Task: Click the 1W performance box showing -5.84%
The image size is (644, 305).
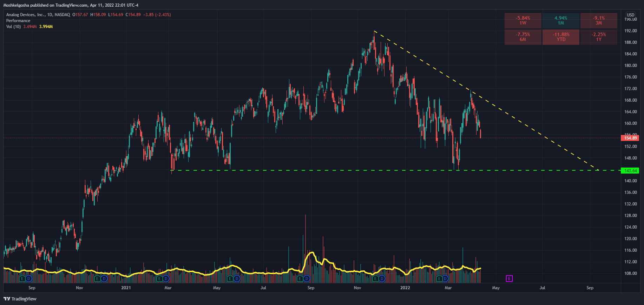Action: point(523,20)
